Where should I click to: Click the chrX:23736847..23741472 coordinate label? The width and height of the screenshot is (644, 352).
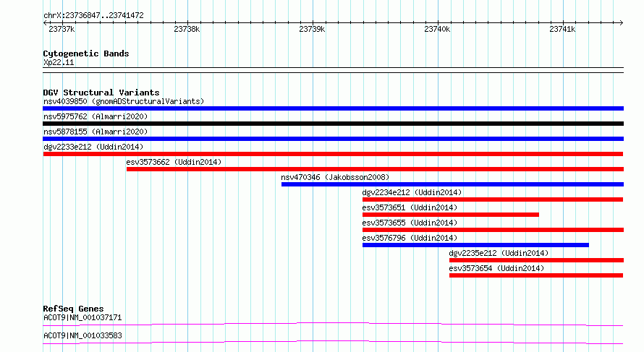click(x=93, y=16)
